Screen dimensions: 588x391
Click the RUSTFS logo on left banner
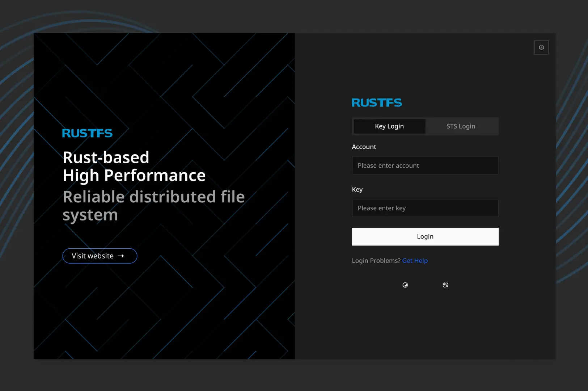pos(87,133)
